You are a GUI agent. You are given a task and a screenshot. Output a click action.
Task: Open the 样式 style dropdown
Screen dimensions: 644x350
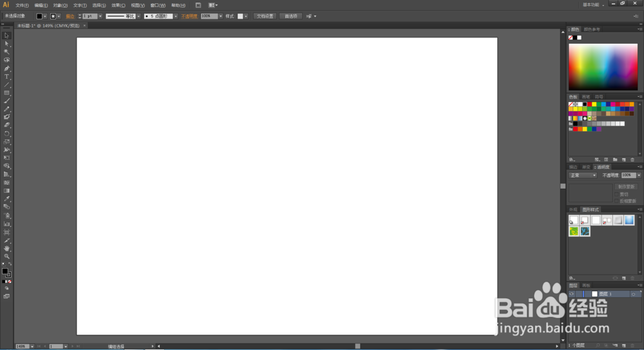[245, 17]
